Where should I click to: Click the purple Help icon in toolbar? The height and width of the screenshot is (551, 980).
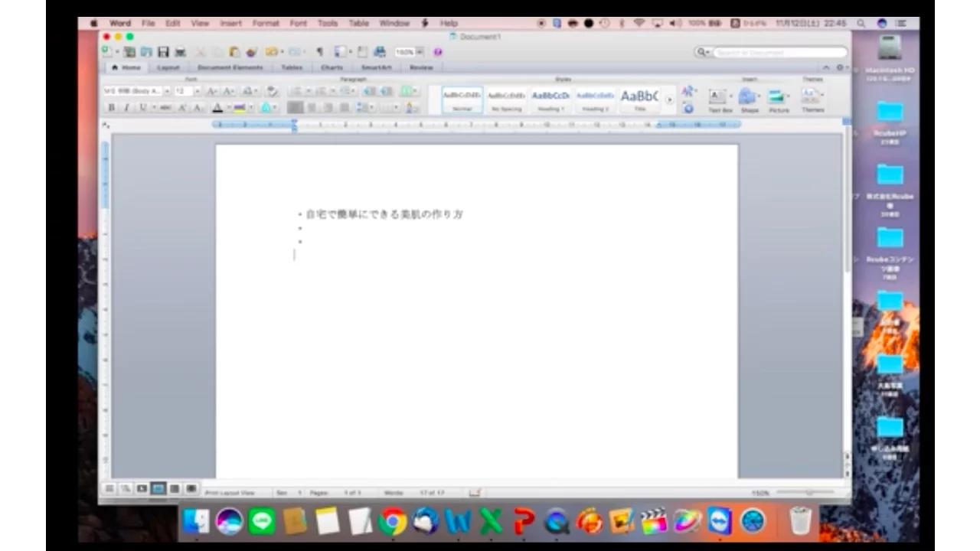point(438,52)
